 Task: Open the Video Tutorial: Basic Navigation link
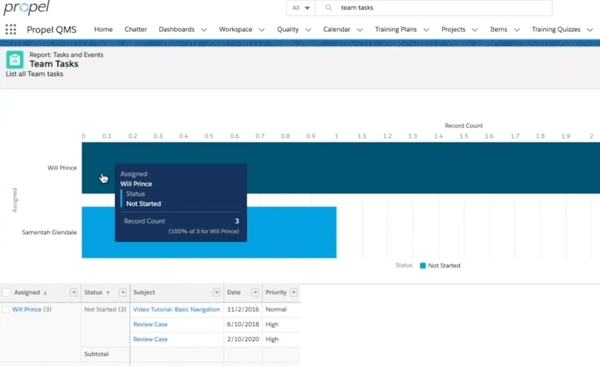pyautogui.click(x=177, y=309)
